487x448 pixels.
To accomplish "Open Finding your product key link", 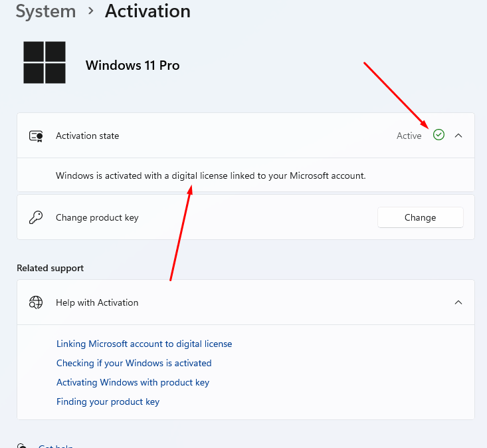I will (108, 401).
